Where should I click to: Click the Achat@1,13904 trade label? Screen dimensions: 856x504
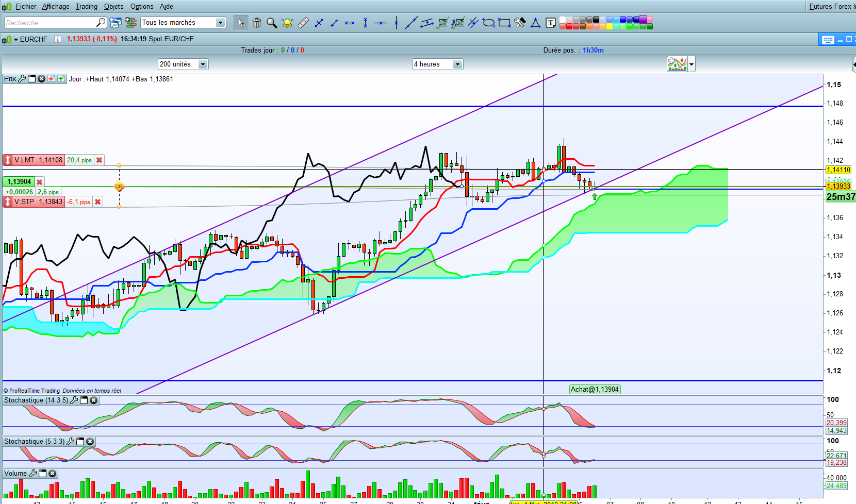coord(595,390)
